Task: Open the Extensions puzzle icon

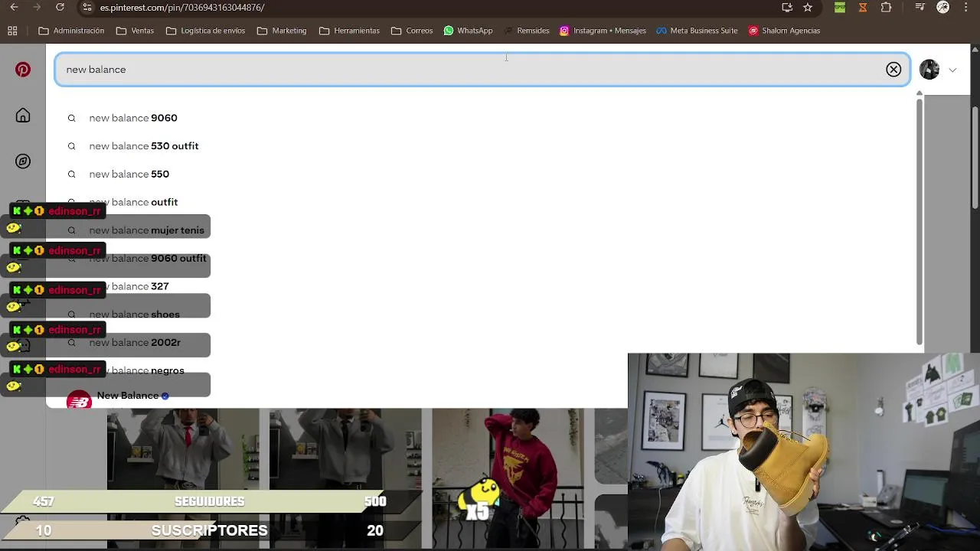Action: (x=886, y=7)
